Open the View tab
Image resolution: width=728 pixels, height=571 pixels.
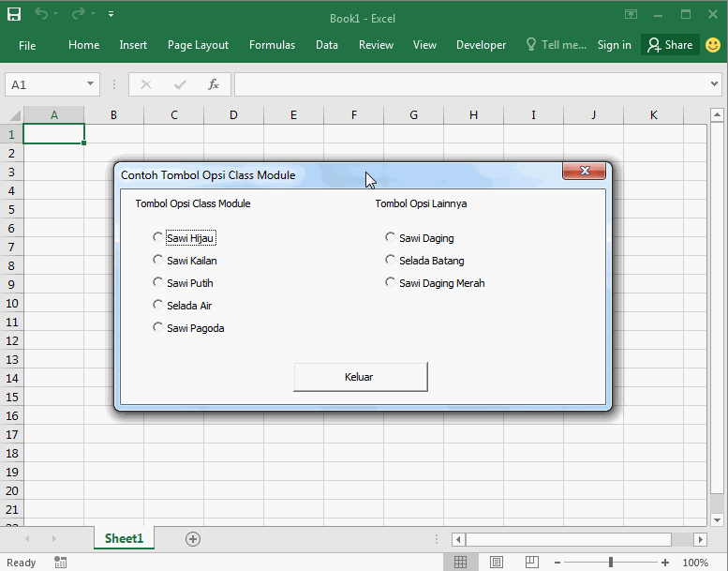[424, 45]
